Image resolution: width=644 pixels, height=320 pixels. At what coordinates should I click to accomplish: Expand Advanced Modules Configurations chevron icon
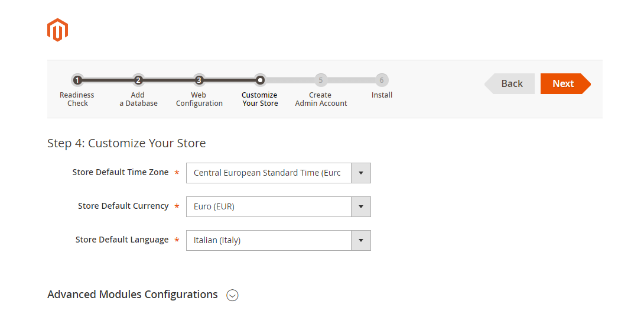[233, 295]
